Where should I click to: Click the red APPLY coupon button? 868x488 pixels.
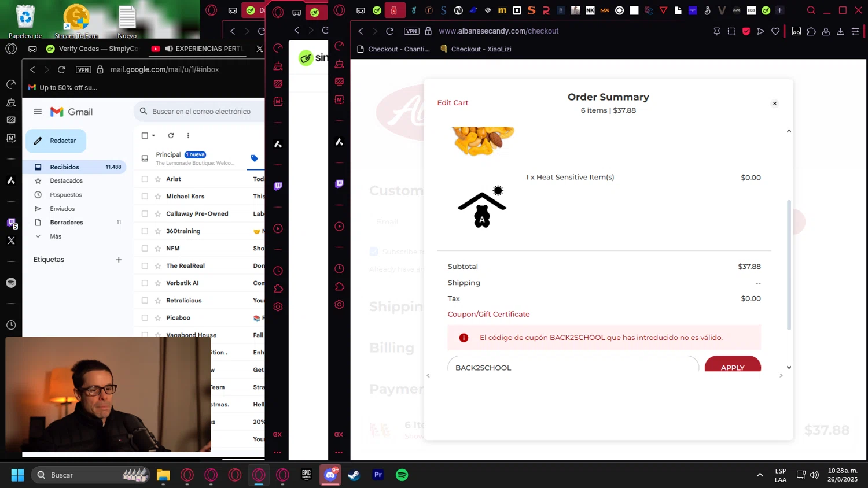click(733, 365)
